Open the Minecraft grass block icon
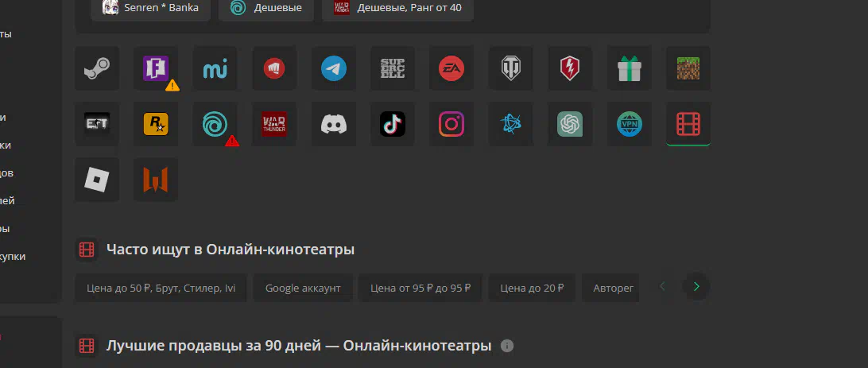Screen dimensions: 868x368 (x=688, y=68)
